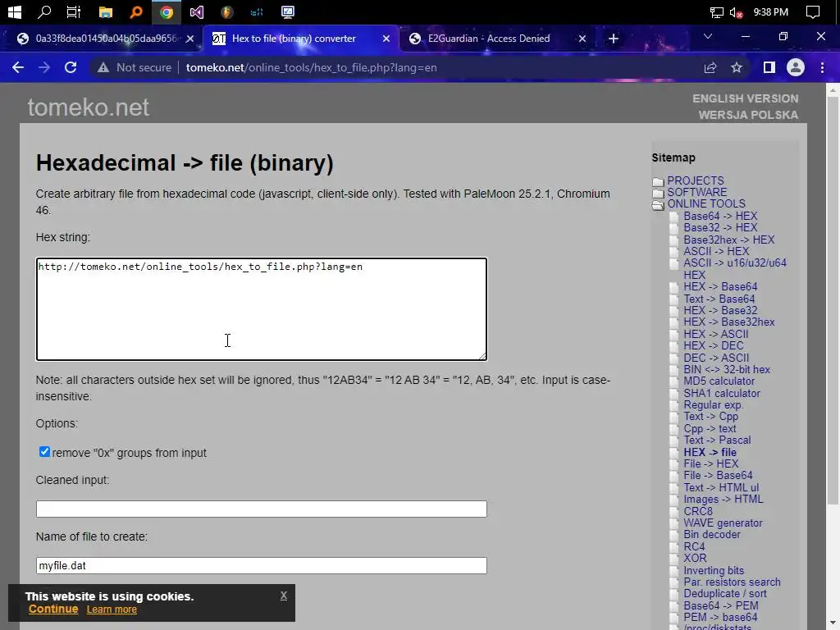This screenshot has height=630, width=840.
Task: Expand the PROJECTS folder in sitemap
Action: click(658, 181)
